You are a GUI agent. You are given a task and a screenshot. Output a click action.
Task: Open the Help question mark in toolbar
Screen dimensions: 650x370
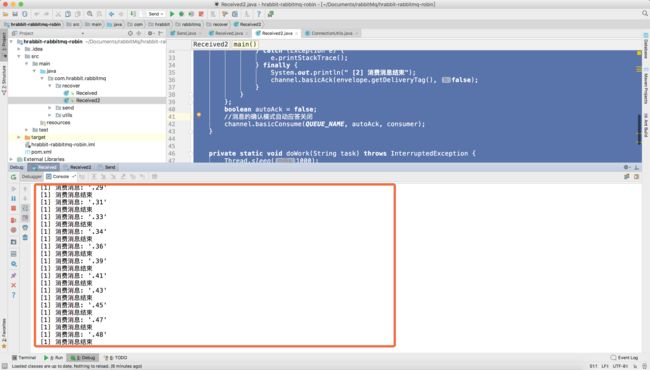click(259, 14)
